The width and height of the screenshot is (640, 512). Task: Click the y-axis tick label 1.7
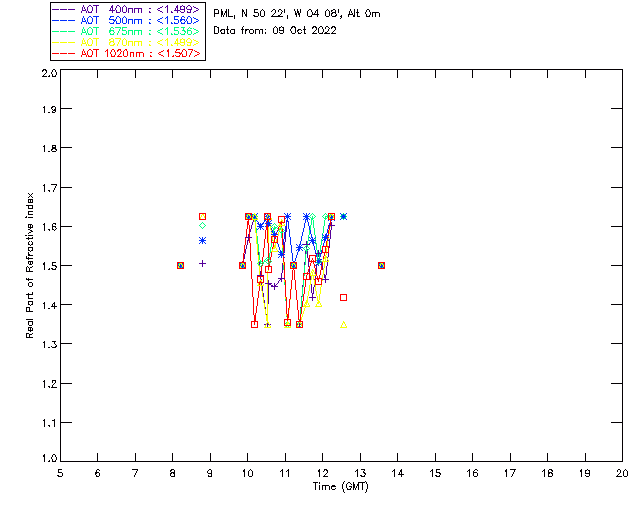pos(49,188)
